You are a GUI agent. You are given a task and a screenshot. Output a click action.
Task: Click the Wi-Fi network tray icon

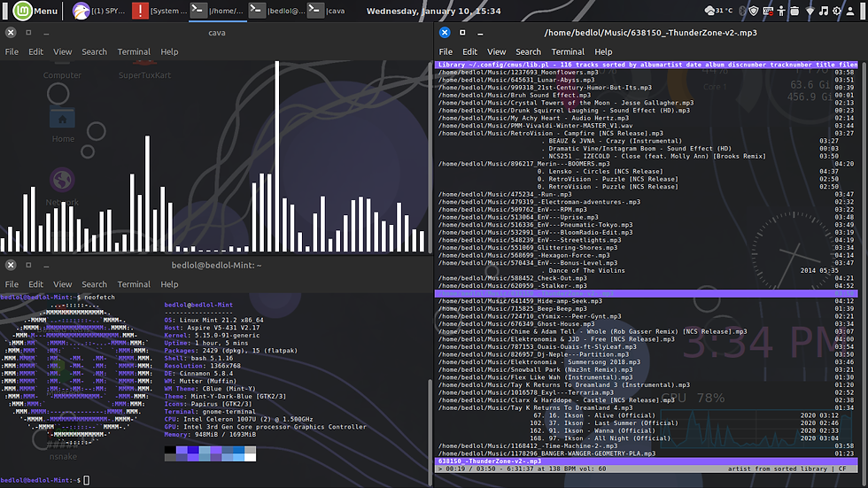click(x=810, y=12)
